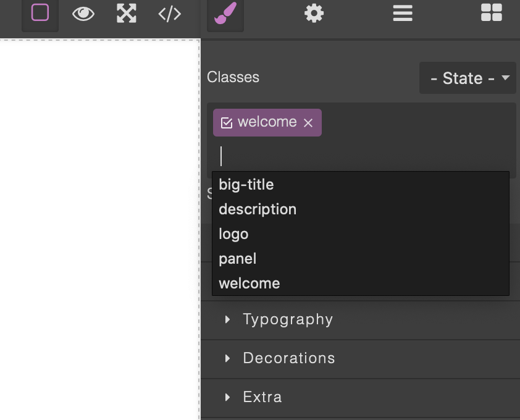Viewport: 520px width, 420px height.
Task: Open the gear Settings panel
Action: [314, 13]
